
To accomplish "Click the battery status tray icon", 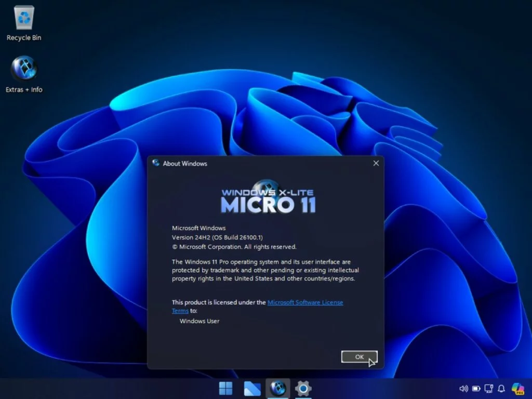I will [x=476, y=389].
